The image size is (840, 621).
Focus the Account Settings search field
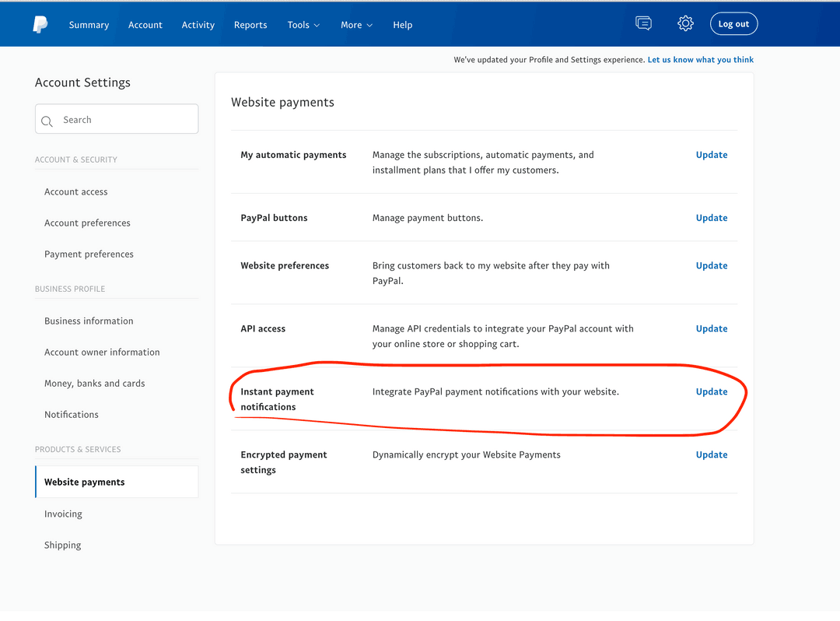point(117,119)
